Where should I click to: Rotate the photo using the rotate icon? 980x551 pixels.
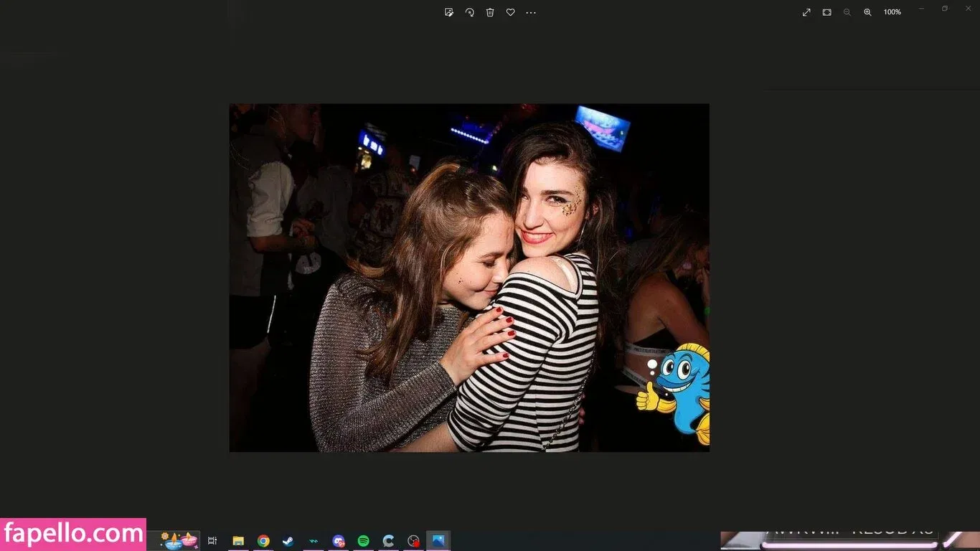470,12
